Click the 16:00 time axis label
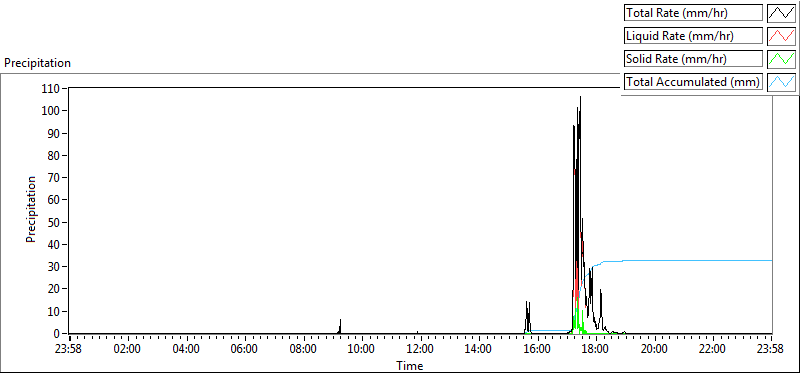Screen dimensions: 800x373 [x=538, y=349]
